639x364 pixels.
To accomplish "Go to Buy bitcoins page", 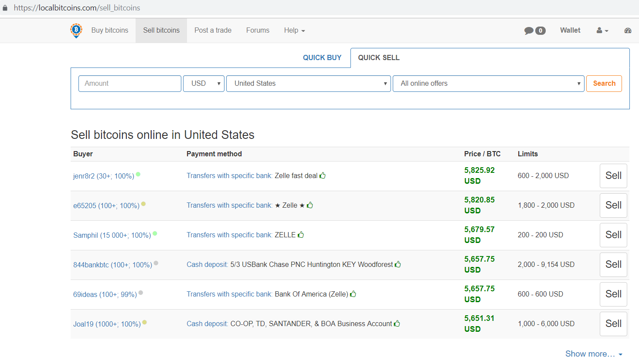I will pos(110,30).
